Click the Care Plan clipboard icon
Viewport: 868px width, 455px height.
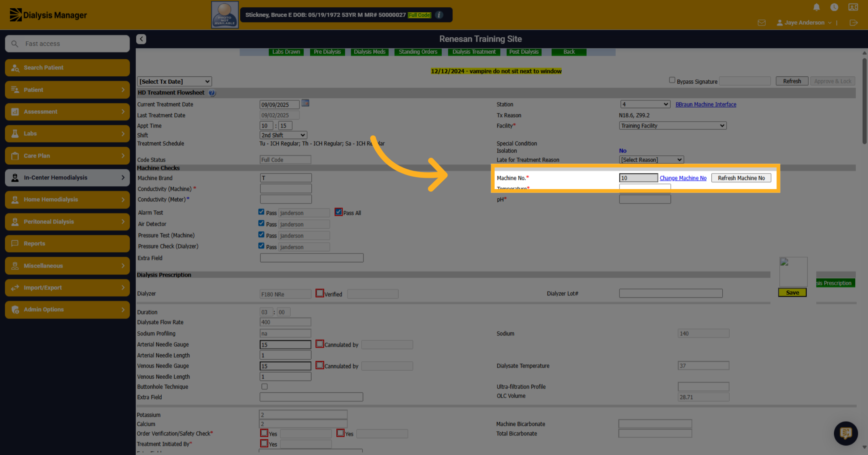tap(15, 156)
